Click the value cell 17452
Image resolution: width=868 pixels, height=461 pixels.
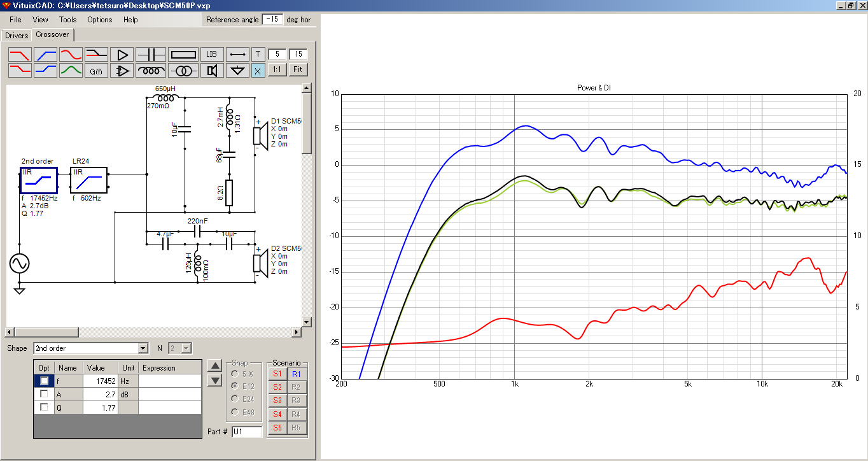(x=101, y=381)
